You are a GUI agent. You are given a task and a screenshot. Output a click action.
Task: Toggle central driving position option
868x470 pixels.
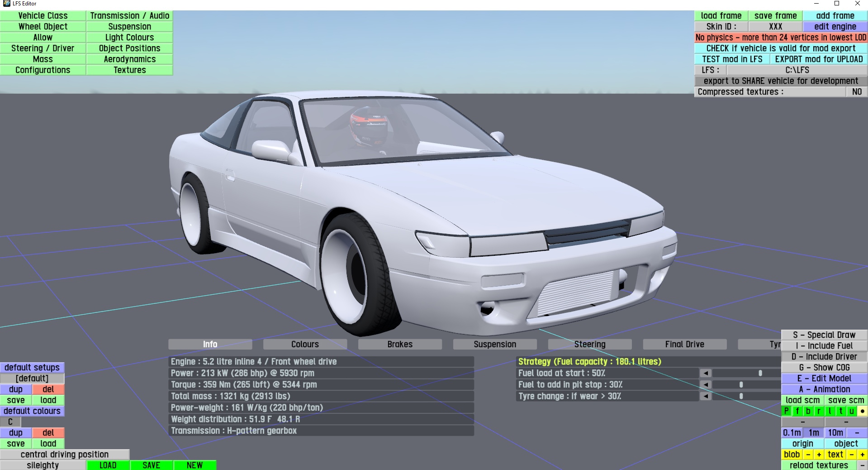point(65,455)
